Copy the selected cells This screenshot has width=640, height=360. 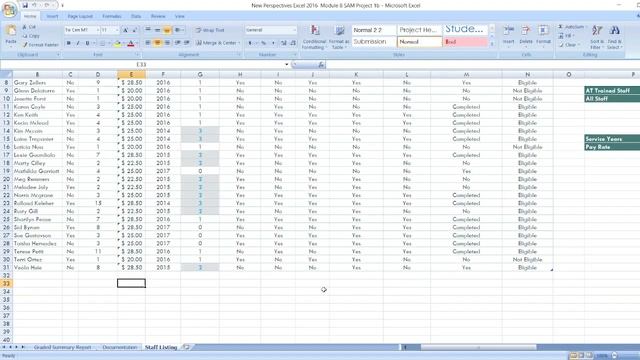click(31, 36)
